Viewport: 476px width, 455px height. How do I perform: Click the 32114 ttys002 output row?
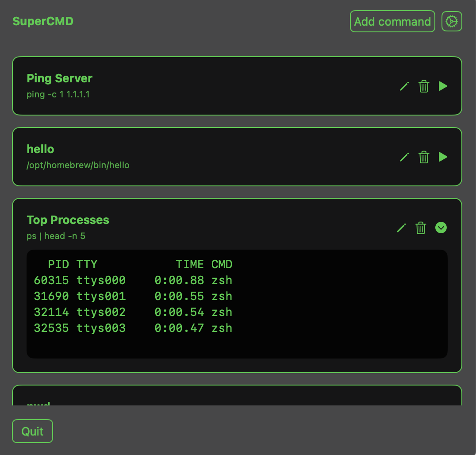[x=133, y=312]
